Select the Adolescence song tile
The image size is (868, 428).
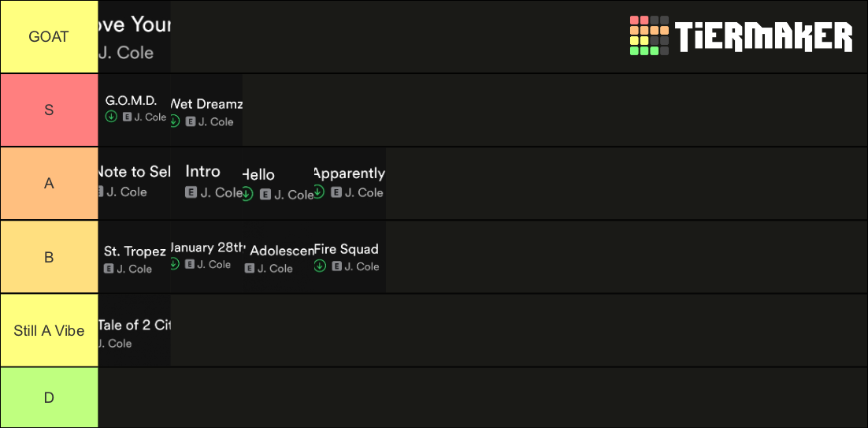(279, 257)
